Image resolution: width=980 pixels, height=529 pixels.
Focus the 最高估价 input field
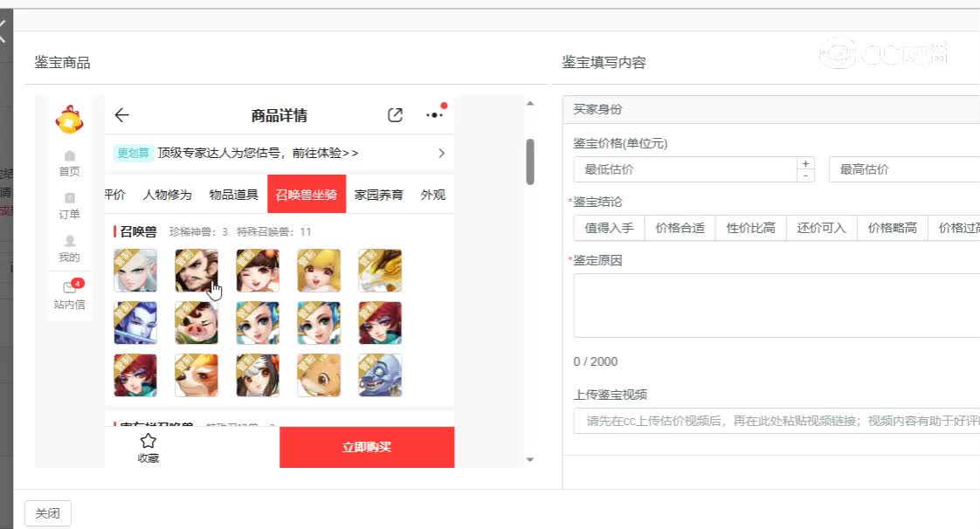click(x=904, y=169)
